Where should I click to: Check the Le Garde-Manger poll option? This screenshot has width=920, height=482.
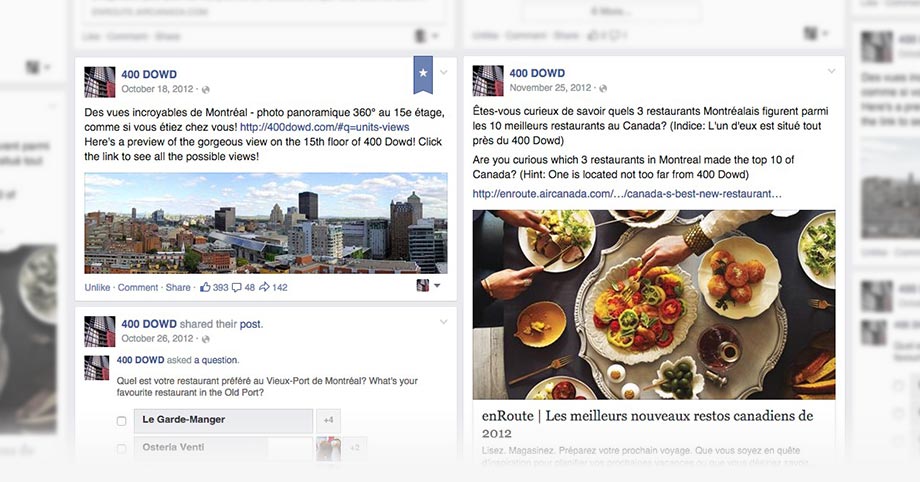pyautogui.click(x=121, y=421)
